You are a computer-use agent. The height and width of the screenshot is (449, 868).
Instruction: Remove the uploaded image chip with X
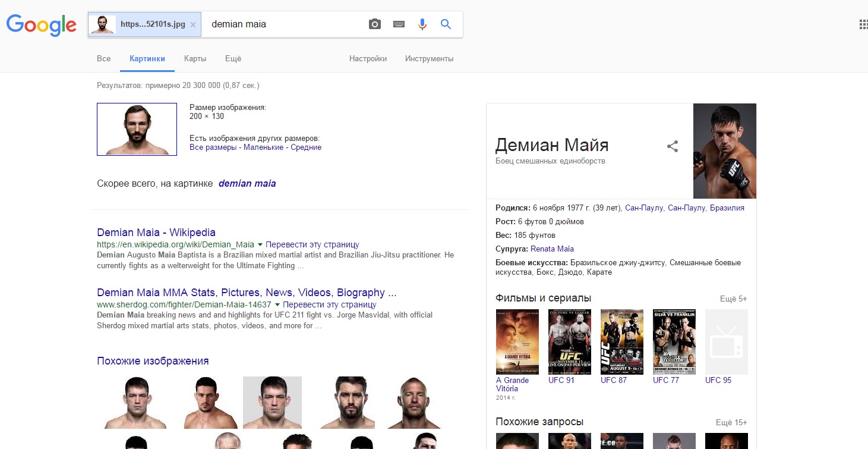click(x=193, y=25)
